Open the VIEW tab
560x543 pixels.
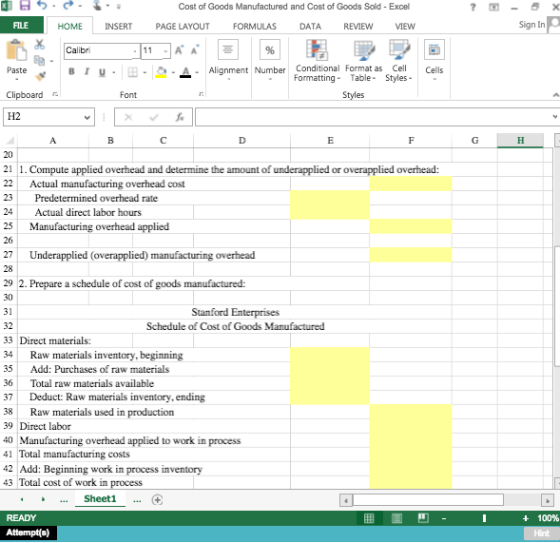405,26
